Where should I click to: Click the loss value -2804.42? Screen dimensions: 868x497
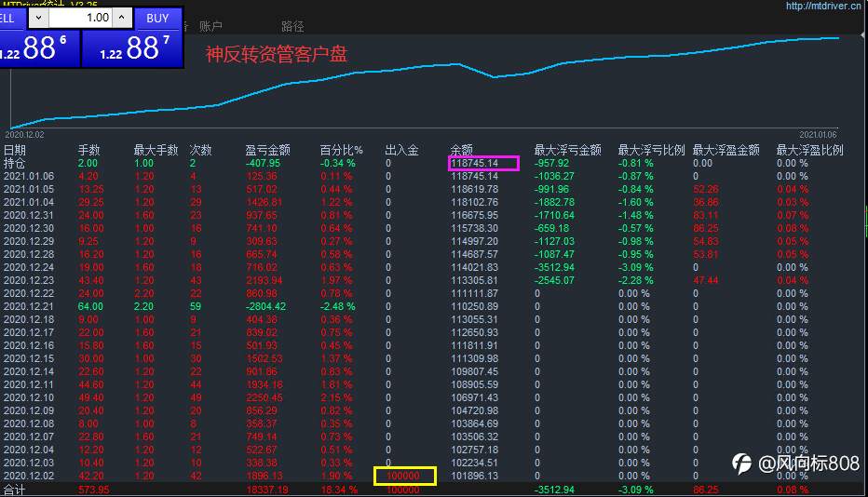pos(265,306)
